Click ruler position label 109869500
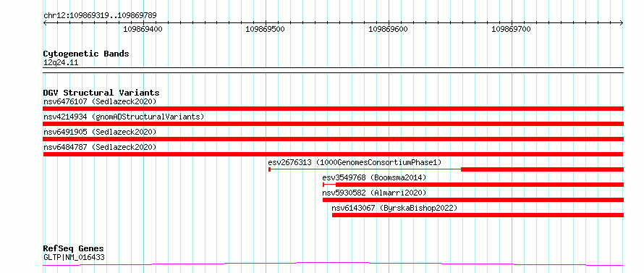Viewport: 644px width, 273px height. point(265,29)
